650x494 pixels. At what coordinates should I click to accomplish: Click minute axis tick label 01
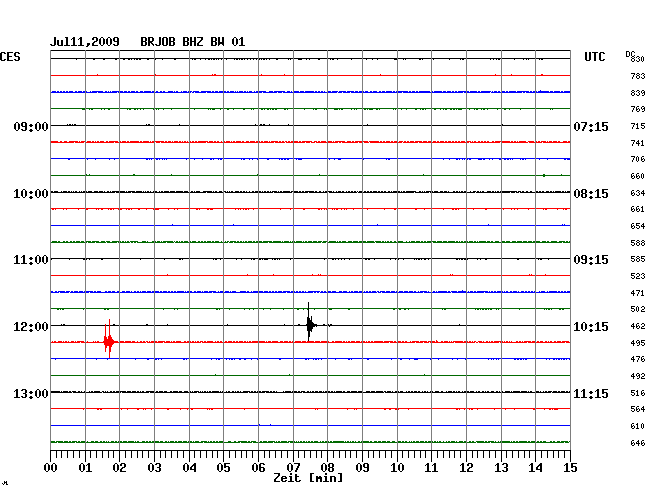click(x=85, y=468)
